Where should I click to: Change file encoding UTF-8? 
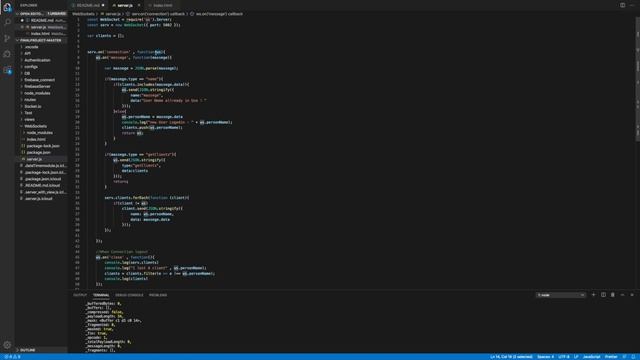[x=564, y=357]
